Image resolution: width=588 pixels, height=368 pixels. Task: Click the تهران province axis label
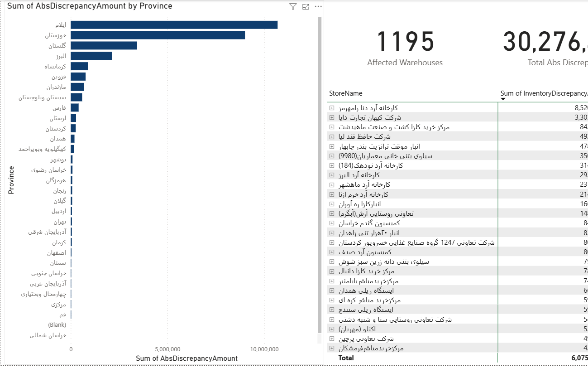(60, 222)
